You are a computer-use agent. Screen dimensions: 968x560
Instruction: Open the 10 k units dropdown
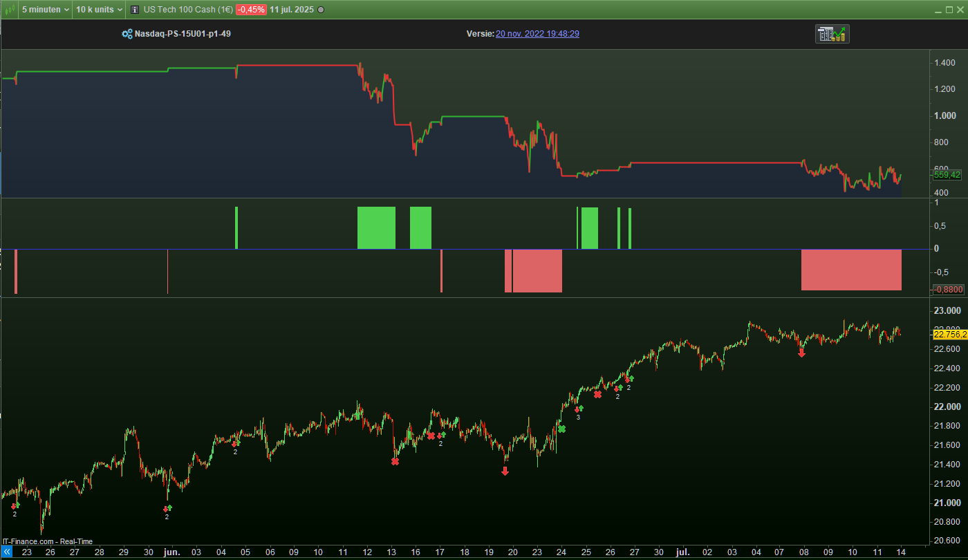tap(100, 10)
